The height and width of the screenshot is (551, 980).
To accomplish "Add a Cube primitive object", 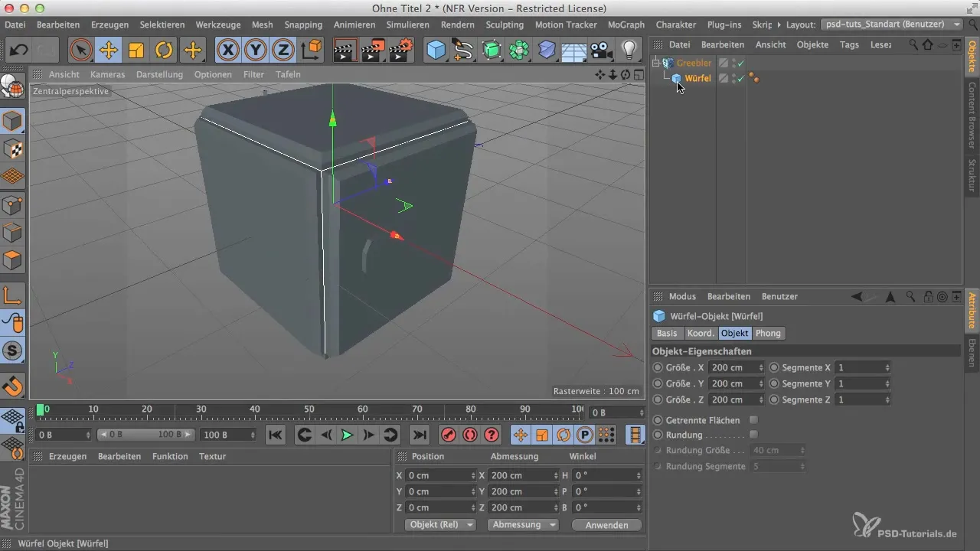I will point(436,51).
